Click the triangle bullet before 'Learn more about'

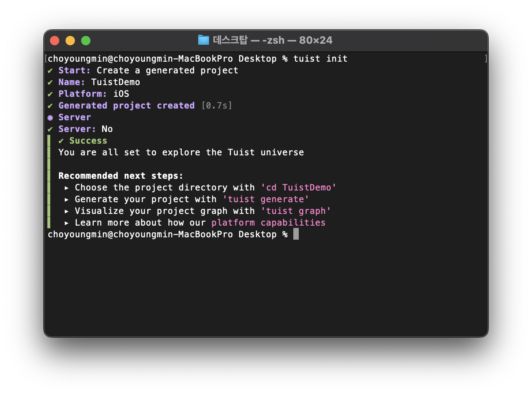point(67,223)
